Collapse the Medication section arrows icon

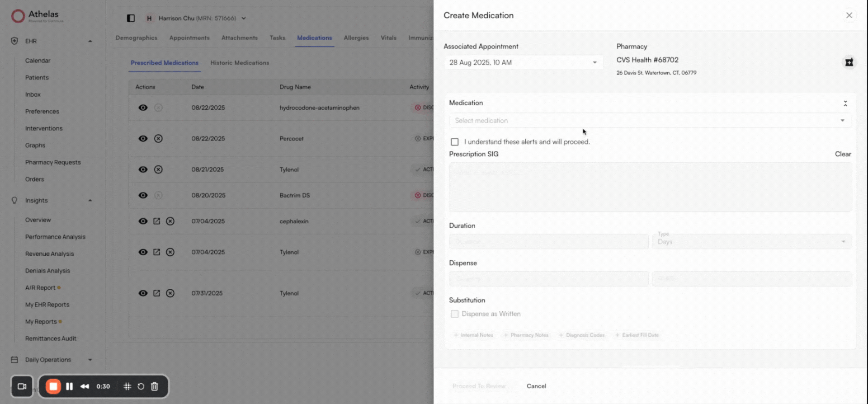pyautogui.click(x=845, y=103)
